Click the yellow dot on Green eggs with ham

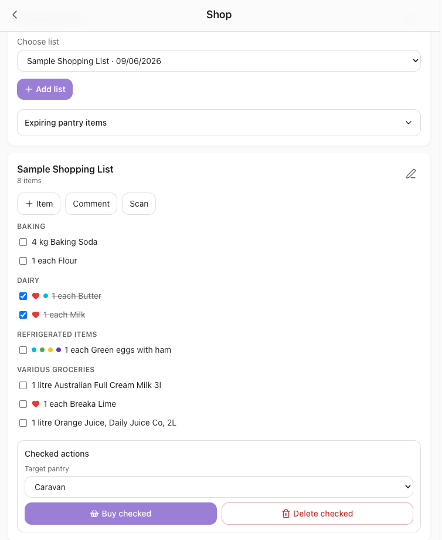tap(50, 350)
